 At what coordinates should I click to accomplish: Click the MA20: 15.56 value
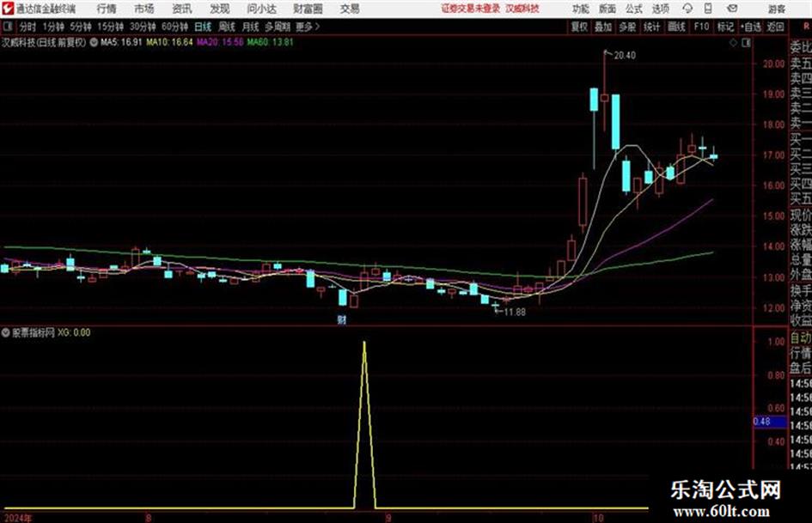click(220, 42)
